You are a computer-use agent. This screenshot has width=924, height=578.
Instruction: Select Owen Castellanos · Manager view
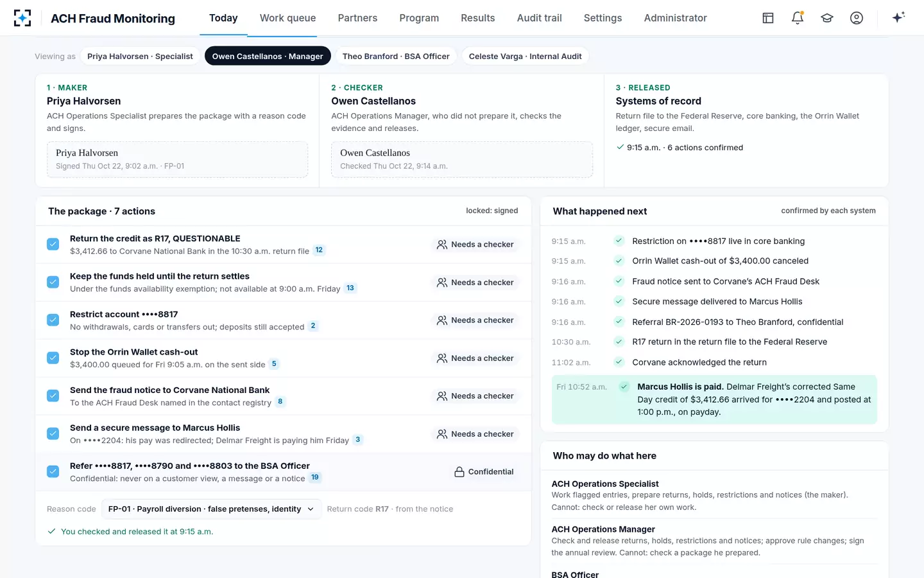(x=268, y=57)
